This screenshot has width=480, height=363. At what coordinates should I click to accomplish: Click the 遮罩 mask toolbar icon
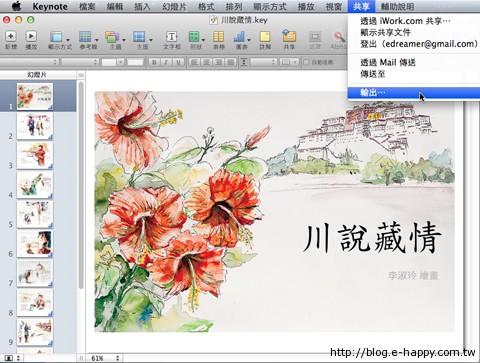[x=315, y=36]
